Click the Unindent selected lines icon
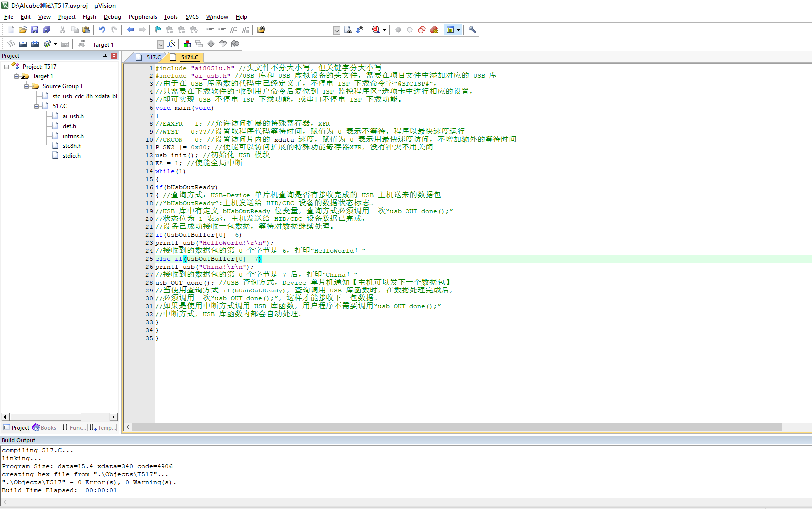 222,30
